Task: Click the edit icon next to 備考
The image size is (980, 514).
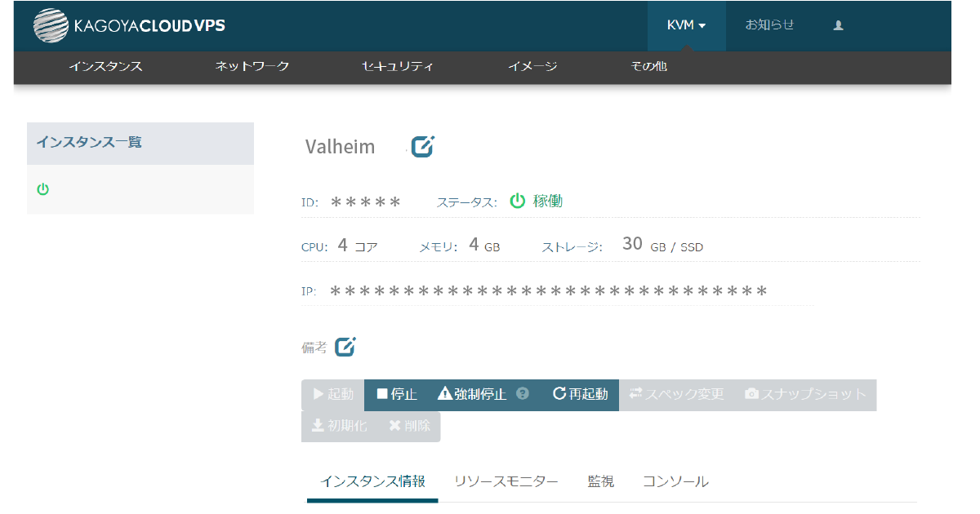Action: tap(345, 347)
